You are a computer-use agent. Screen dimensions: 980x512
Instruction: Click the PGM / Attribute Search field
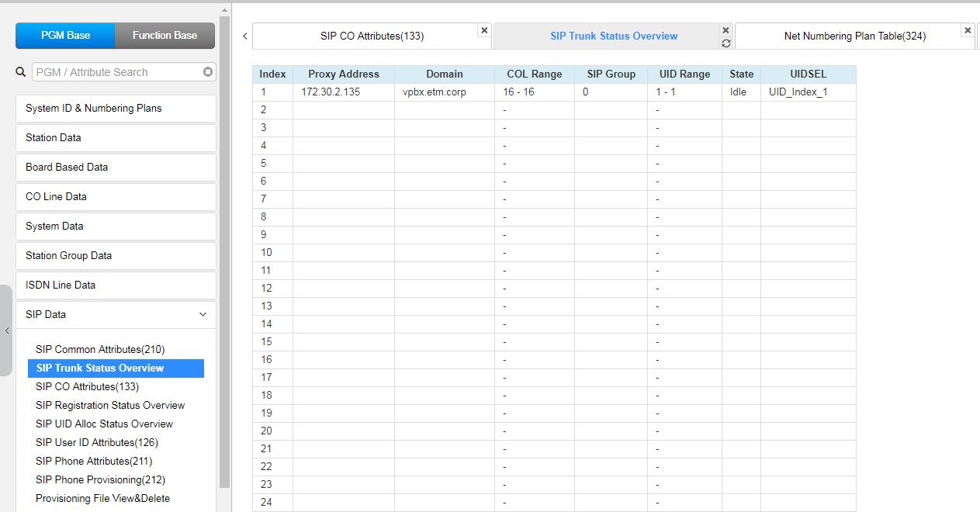tap(116, 72)
